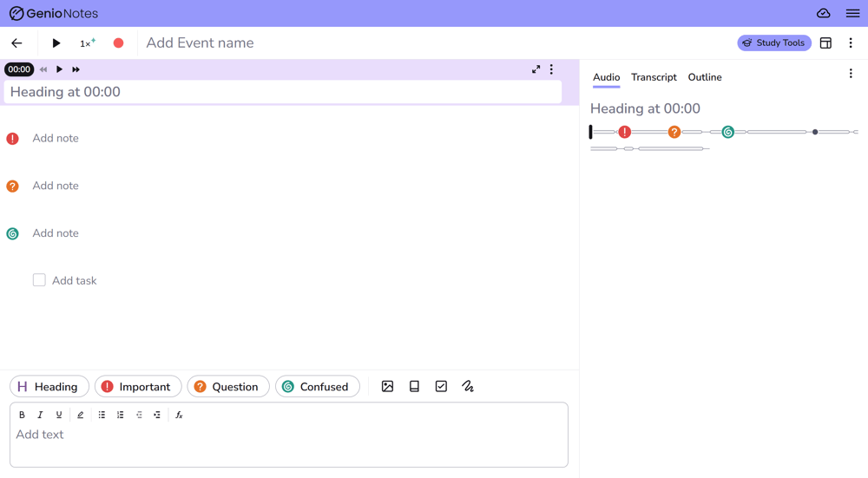Click the red Important marker beside first note

point(12,138)
